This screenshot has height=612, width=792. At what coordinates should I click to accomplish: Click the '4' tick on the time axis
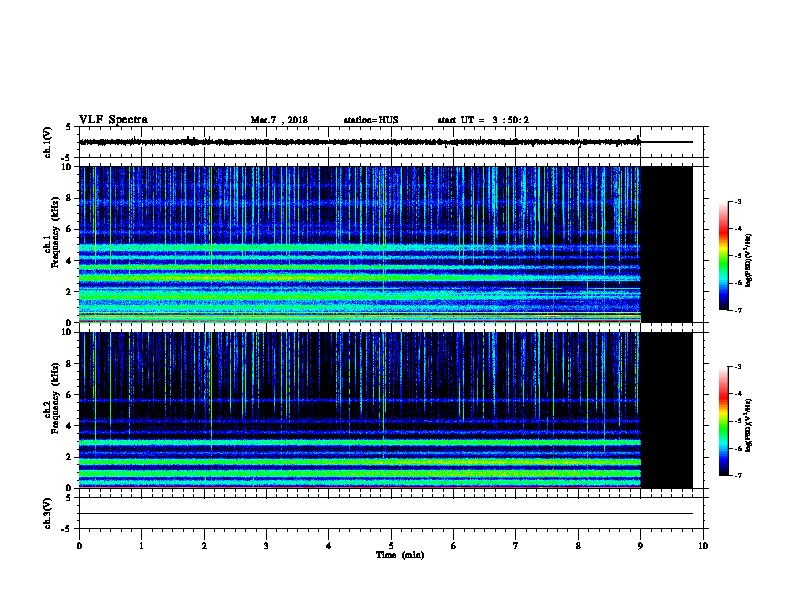(x=329, y=546)
